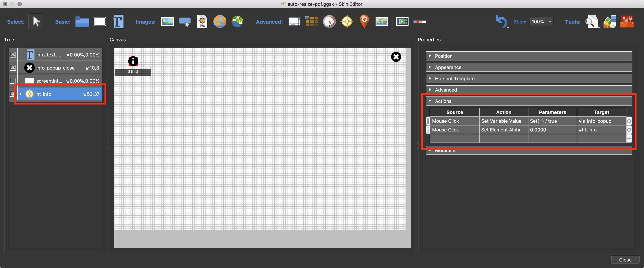The height and width of the screenshot is (268, 644).
Task: Select the info_popup_close tree row
Action: tap(60, 68)
